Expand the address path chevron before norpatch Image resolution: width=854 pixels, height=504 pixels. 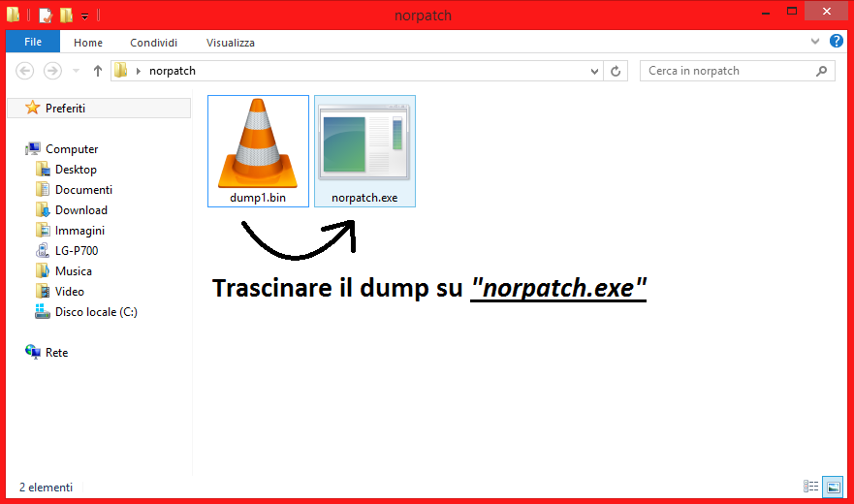[x=139, y=71]
